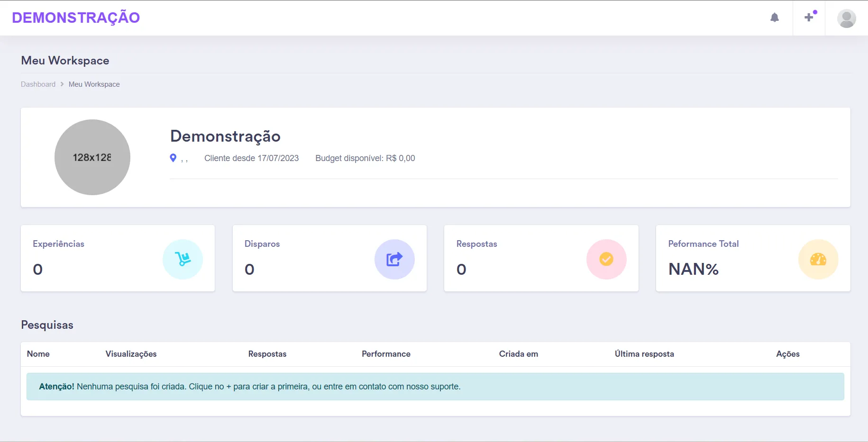Click the Disparos share icon
This screenshot has height=442, width=868.
394,259
